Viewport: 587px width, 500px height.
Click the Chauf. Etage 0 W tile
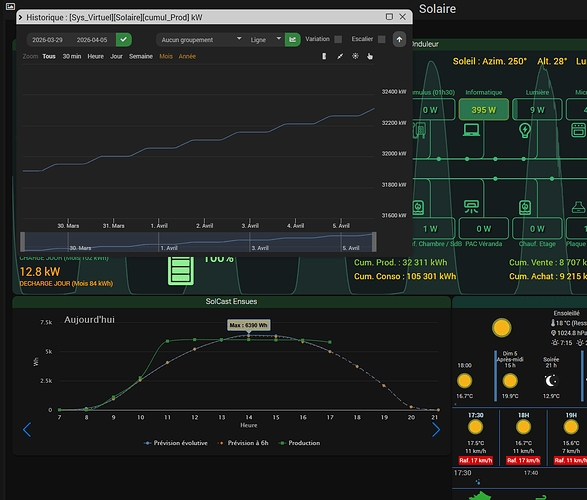(x=537, y=228)
